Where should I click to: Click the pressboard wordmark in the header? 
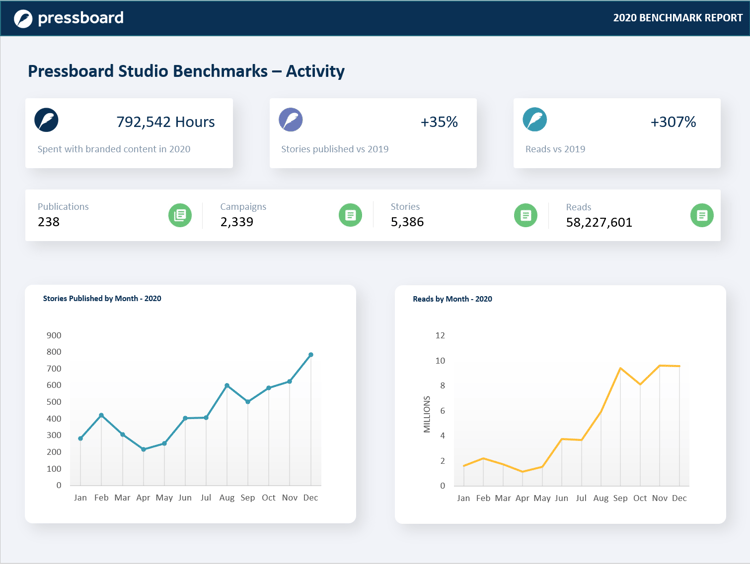click(80, 18)
